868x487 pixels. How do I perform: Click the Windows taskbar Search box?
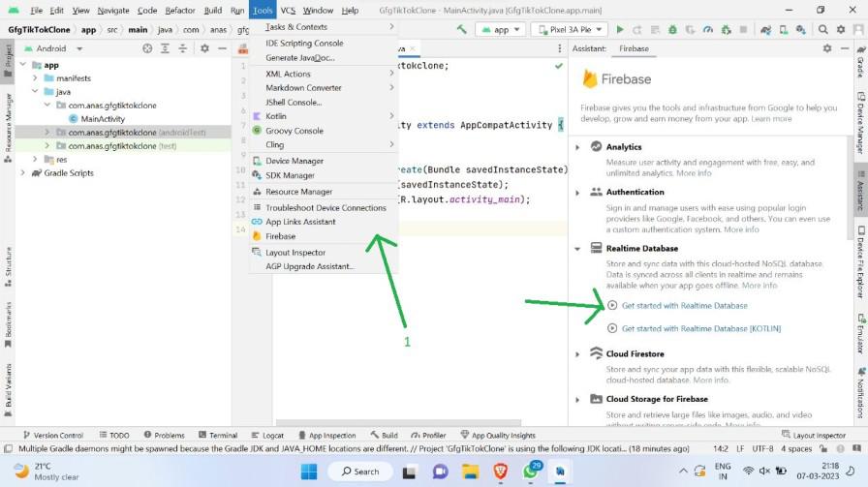pos(360,472)
